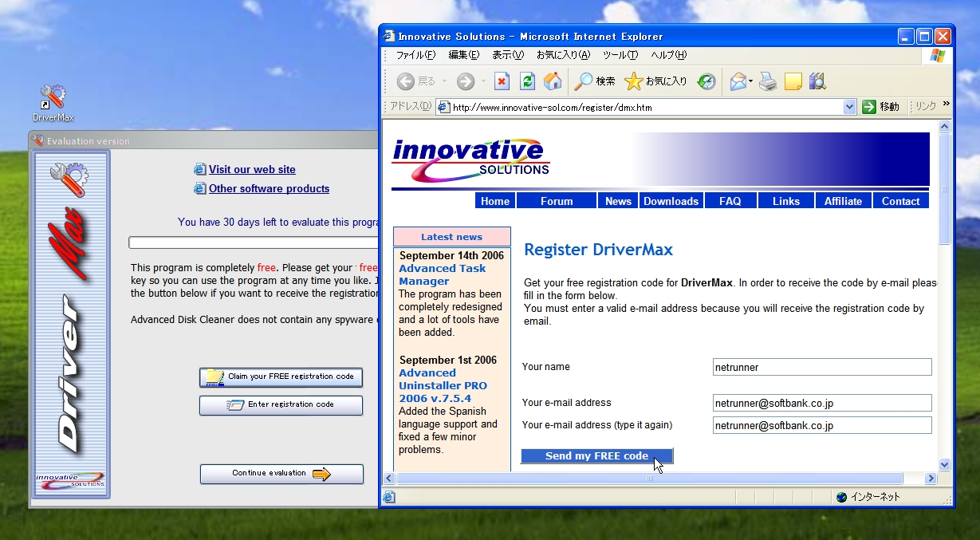Click the wrench icon in the Evaluation version title bar
Screen dimensions: 980x540
37,140
